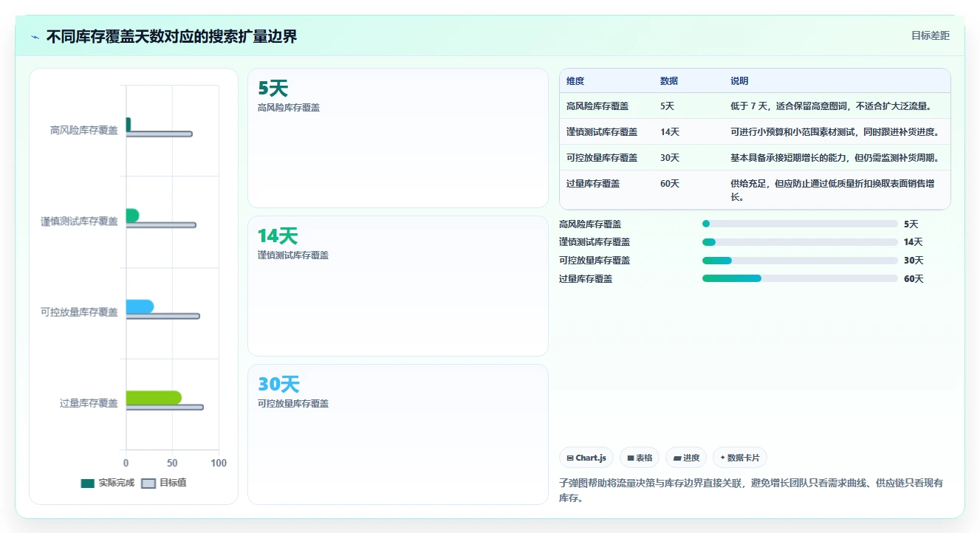This screenshot has width=980, height=533.
Task: Click the 高风险库存覆盖 progress bar
Action: pyautogui.click(x=800, y=224)
